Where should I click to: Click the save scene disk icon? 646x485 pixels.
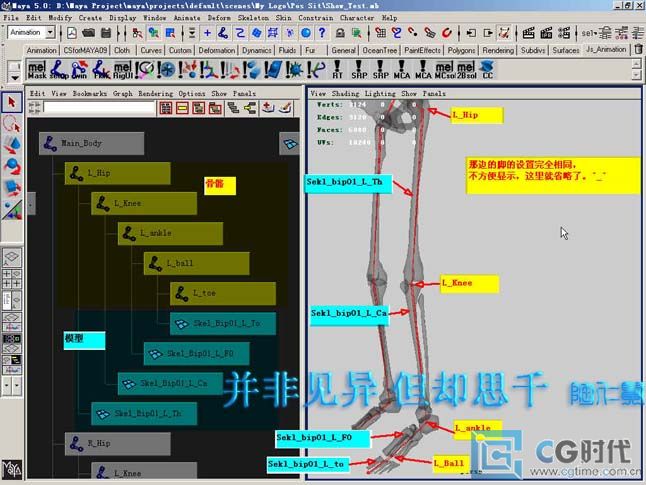point(106,33)
